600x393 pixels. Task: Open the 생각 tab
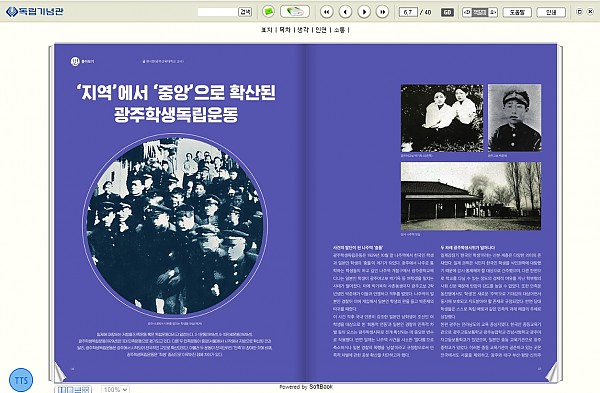click(x=303, y=29)
